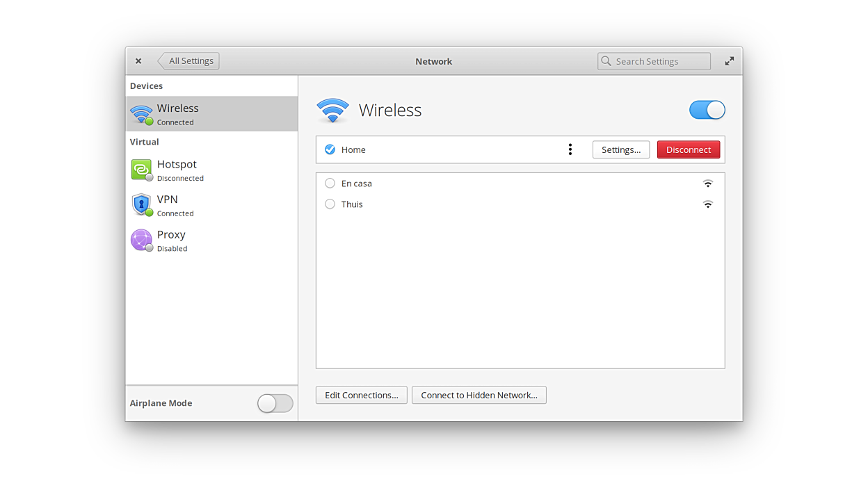
Task: Click the Search Settings input field
Action: 659,61
